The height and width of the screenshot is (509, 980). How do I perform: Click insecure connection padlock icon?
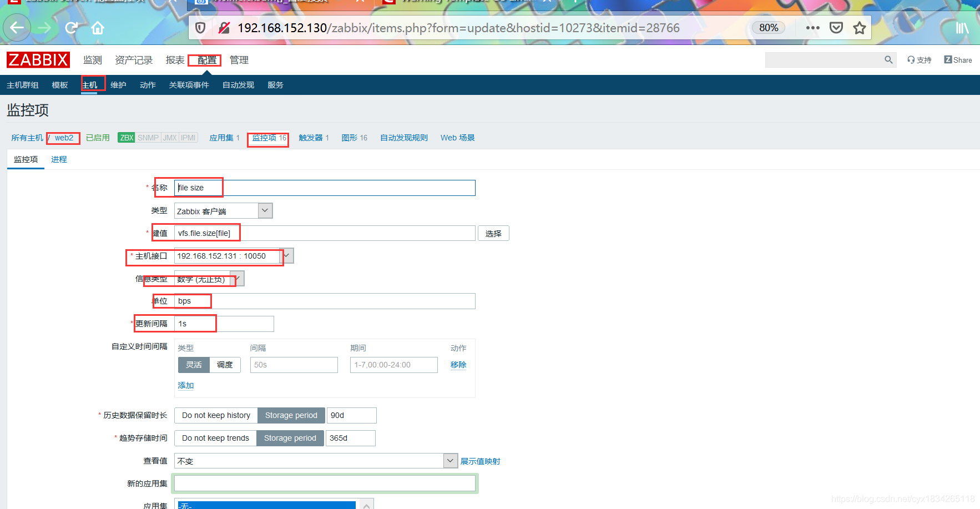pos(224,28)
